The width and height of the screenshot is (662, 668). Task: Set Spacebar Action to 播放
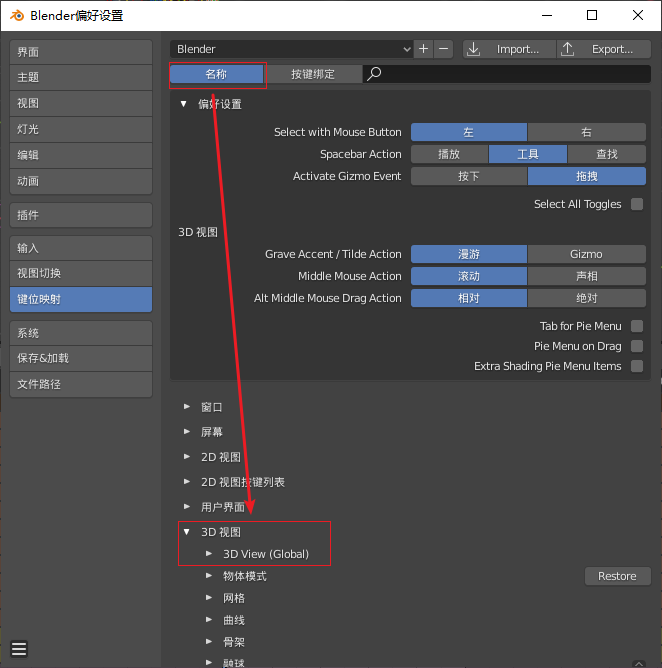449,154
